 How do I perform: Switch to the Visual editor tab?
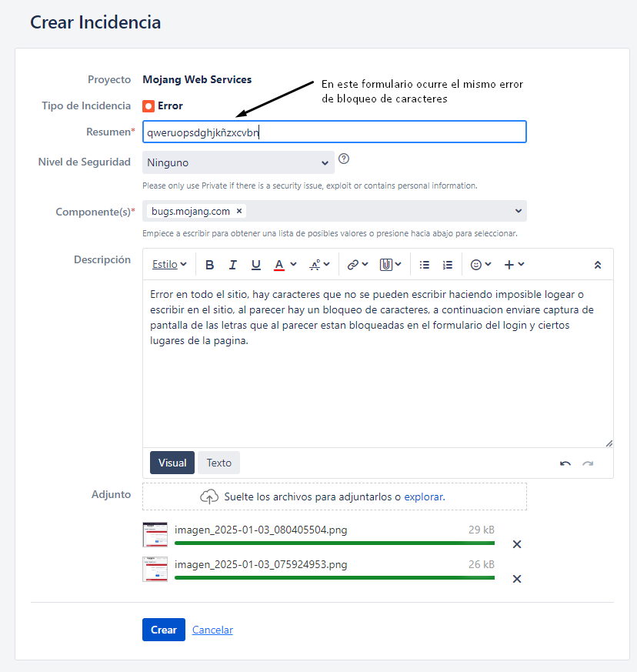click(172, 463)
